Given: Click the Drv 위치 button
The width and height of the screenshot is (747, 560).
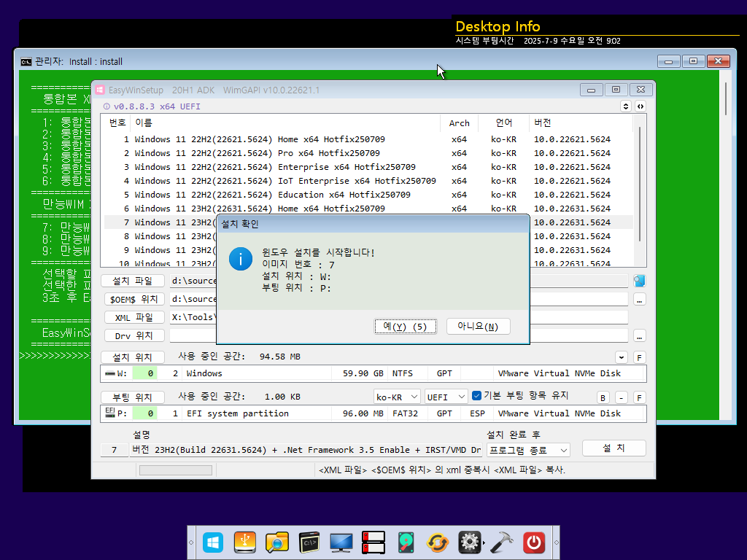Looking at the screenshot, I should point(134,335).
